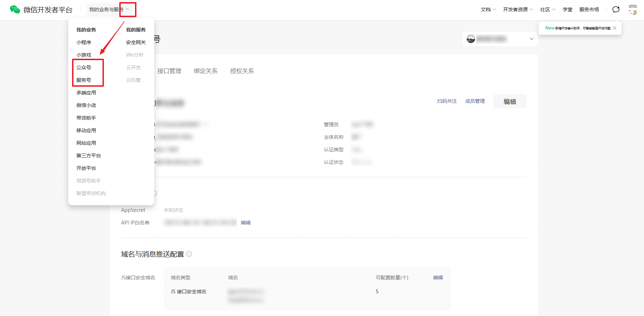Open the account switcher dropdown arrow
This screenshot has width=644, height=316.
[531, 39]
